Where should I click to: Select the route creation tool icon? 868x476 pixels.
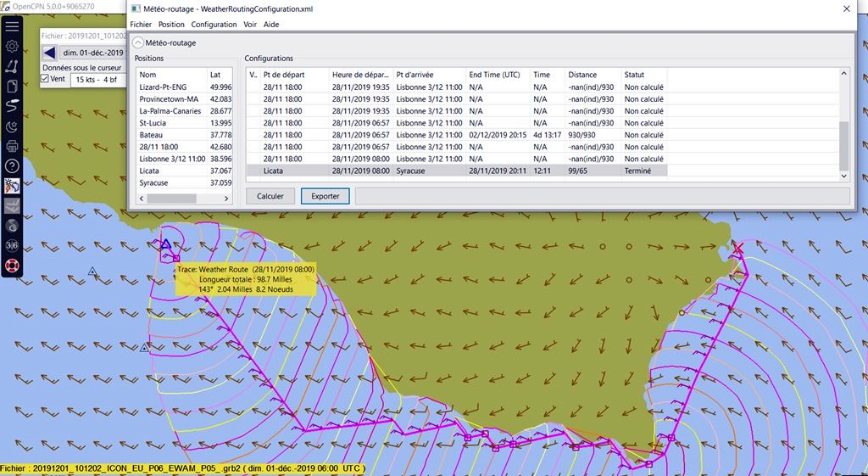tap(12, 66)
